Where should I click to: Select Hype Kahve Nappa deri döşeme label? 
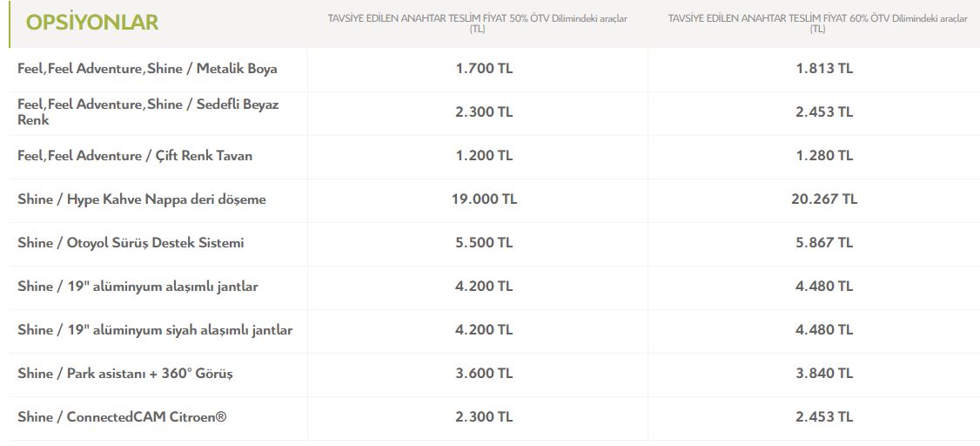point(142,199)
